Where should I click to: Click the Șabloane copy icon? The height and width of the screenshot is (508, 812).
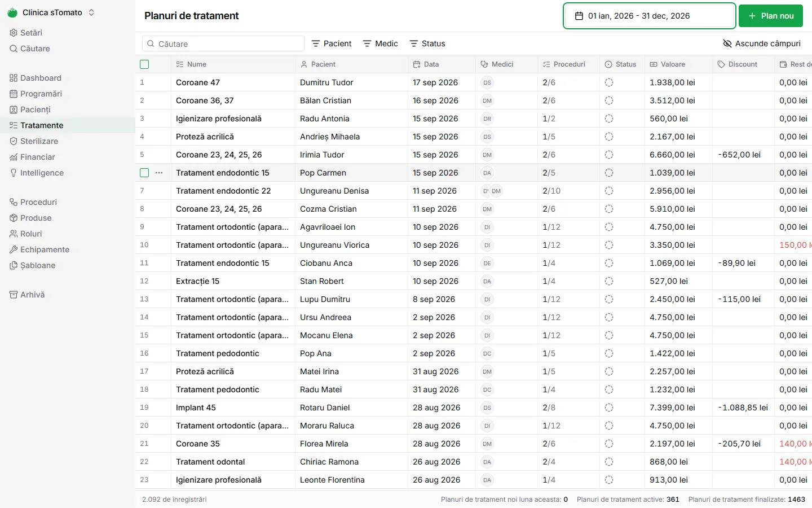pyautogui.click(x=14, y=265)
